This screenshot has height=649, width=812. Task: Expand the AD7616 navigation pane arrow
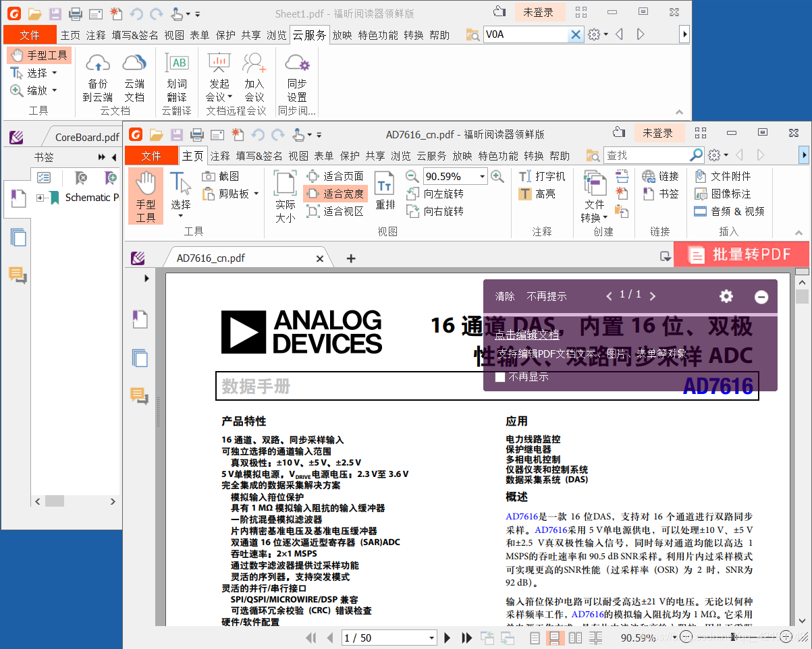click(146, 278)
